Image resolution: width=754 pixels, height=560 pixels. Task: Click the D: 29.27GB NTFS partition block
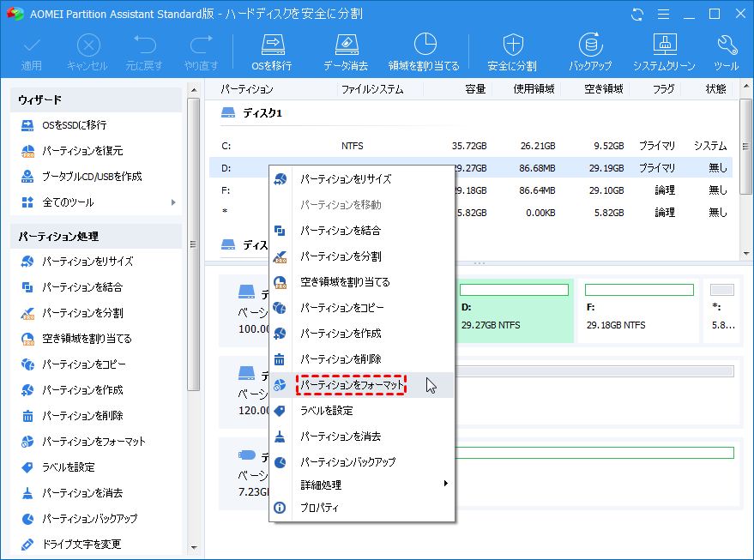coord(515,311)
